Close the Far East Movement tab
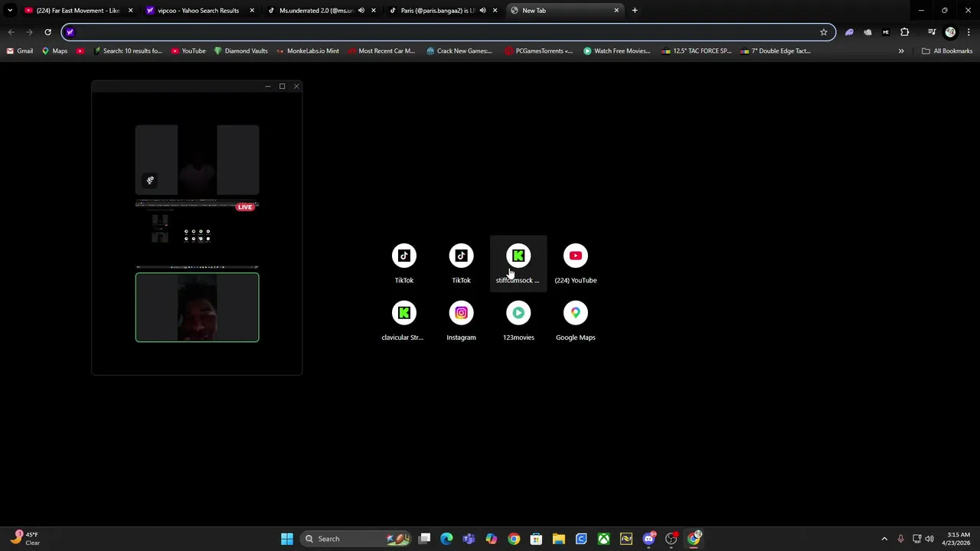 [130, 11]
